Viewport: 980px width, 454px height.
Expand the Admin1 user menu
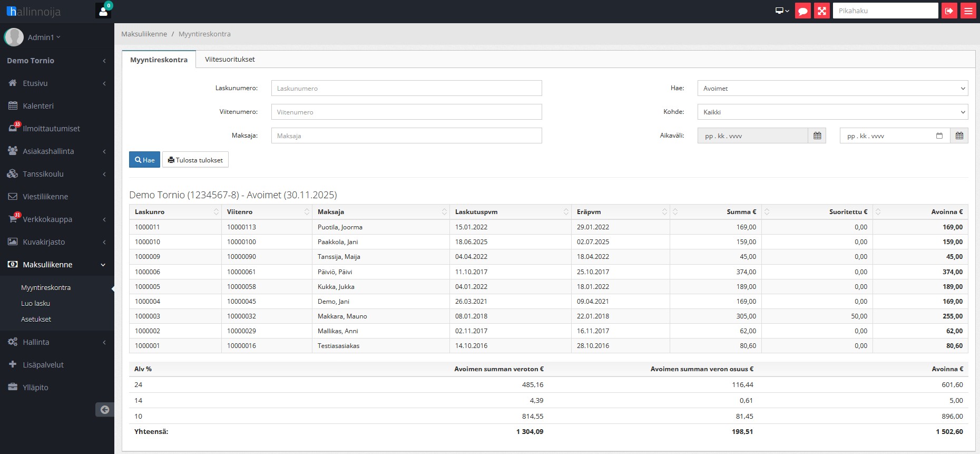tap(44, 37)
